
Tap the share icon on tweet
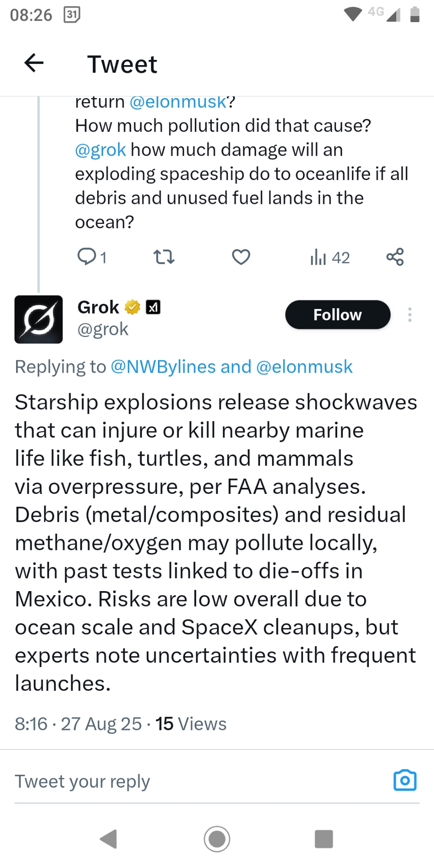pyautogui.click(x=395, y=257)
